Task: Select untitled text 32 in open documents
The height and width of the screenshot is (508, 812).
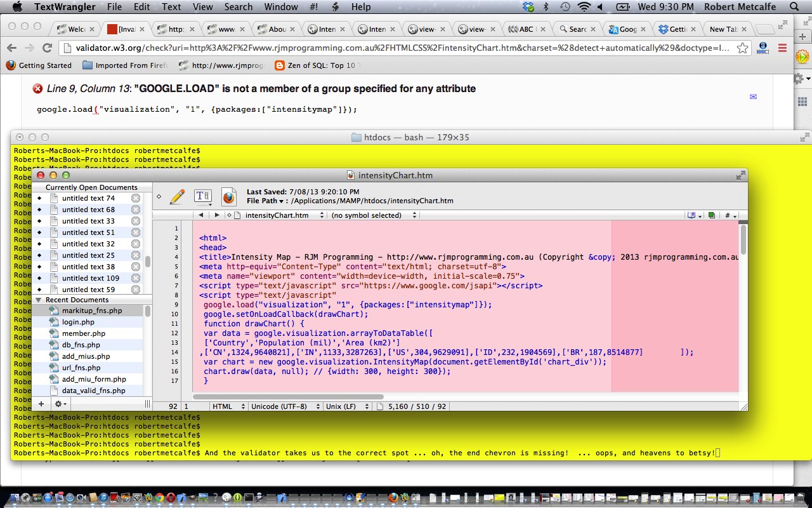Action: pyautogui.click(x=88, y=244)
